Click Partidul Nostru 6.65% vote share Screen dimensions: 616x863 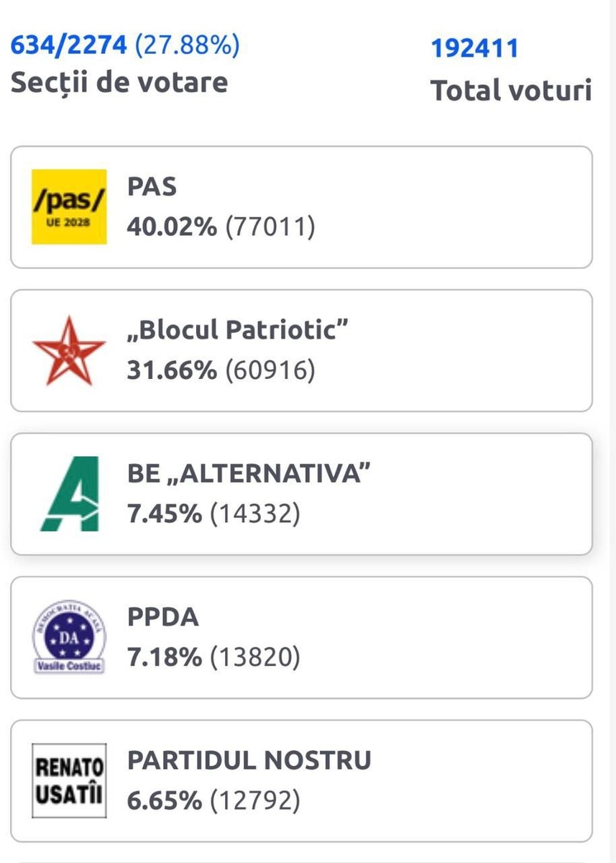165,800
